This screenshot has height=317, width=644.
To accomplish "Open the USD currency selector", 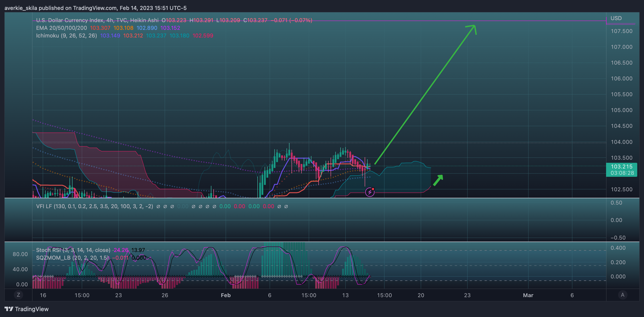I will coord(616,18).
